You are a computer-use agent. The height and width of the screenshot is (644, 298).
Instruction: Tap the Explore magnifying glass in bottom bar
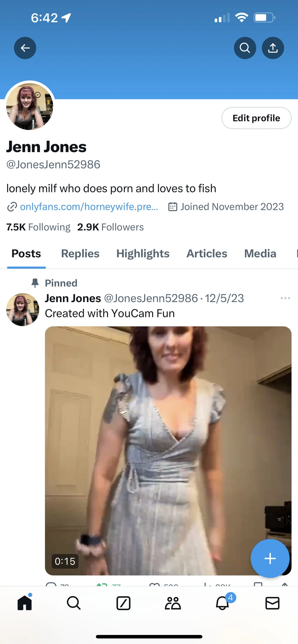(74, 603)
